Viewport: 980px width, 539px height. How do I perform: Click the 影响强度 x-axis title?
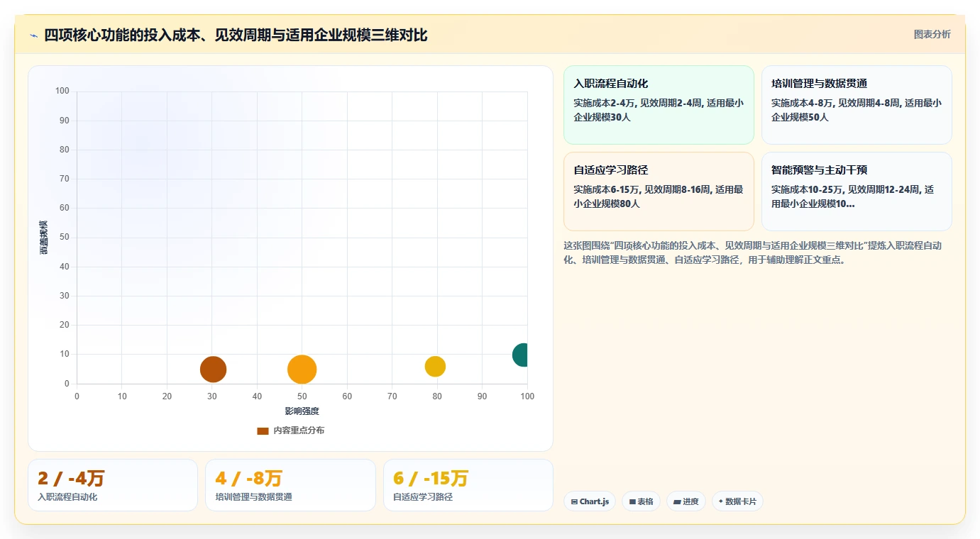302,411
